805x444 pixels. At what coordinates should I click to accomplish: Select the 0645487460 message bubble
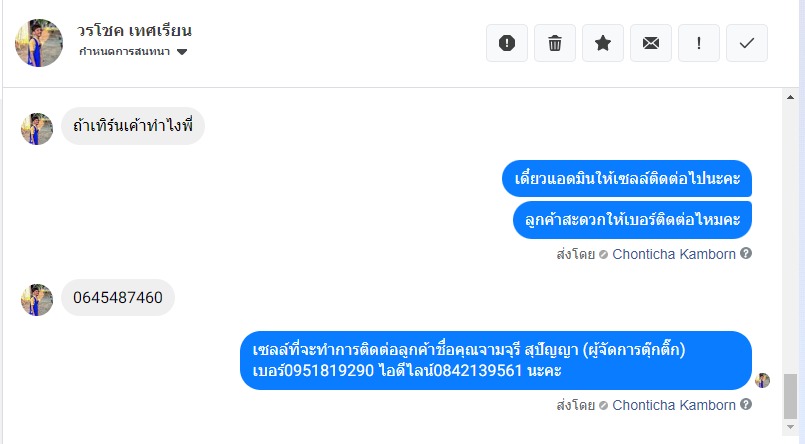(x=118, y=298)
